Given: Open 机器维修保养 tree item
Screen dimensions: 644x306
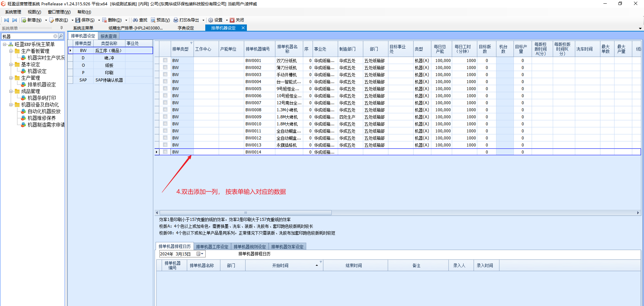Looking at the screenshot, I should [x=42, y=118].
